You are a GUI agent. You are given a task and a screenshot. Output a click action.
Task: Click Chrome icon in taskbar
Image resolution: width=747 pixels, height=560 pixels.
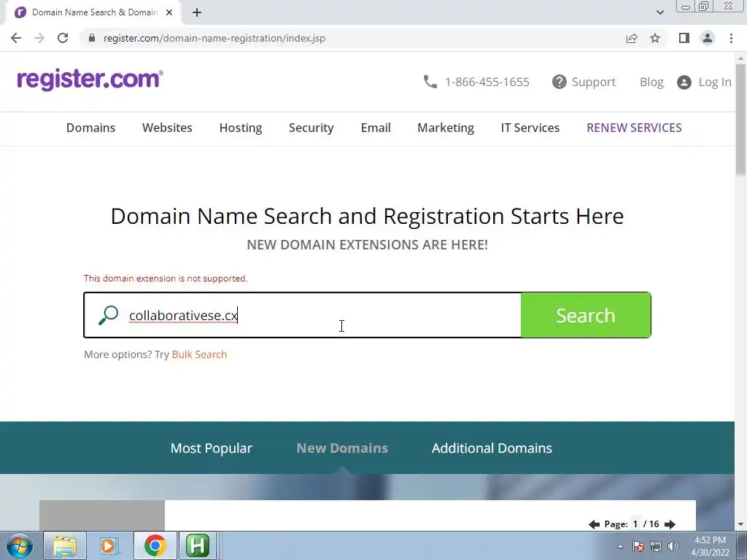tap(155, 545)
